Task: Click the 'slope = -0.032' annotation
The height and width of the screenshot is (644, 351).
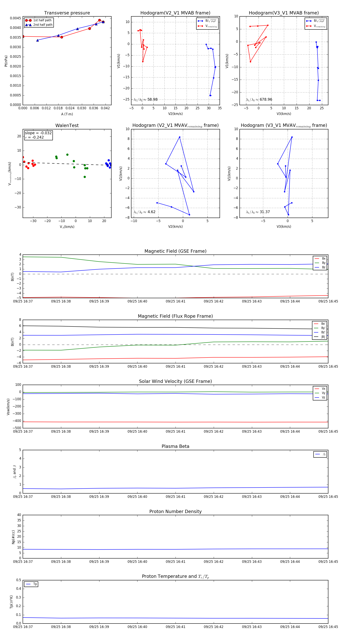Action: click(x=38, y=133)
